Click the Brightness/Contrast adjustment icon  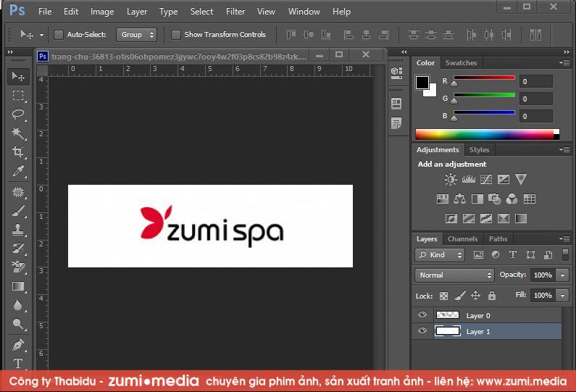pyautogui.click(x=451, y=180)
